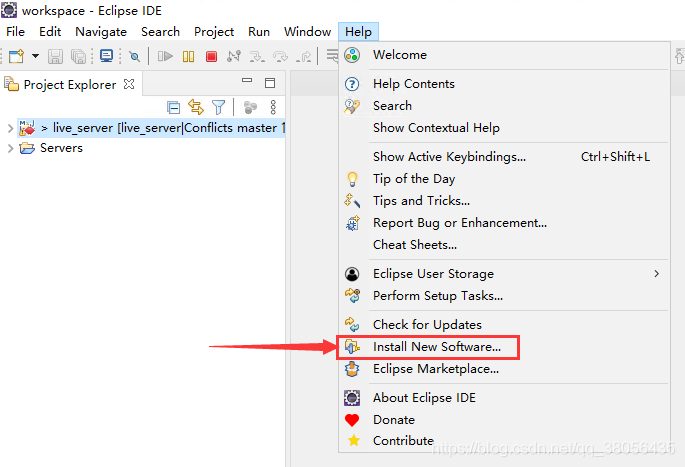The height and width of the screenshot is (467, 685).
Task: Minimize the Project Explorer view
Action: tap(247, 80)
